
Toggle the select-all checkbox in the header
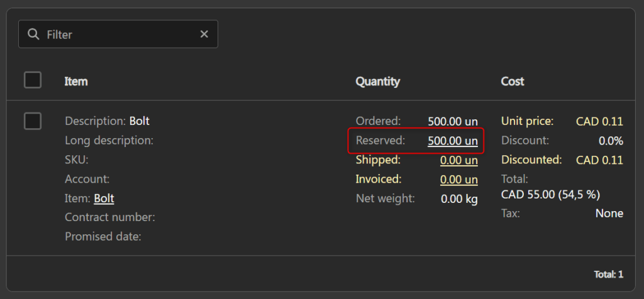tap(33, 80)
